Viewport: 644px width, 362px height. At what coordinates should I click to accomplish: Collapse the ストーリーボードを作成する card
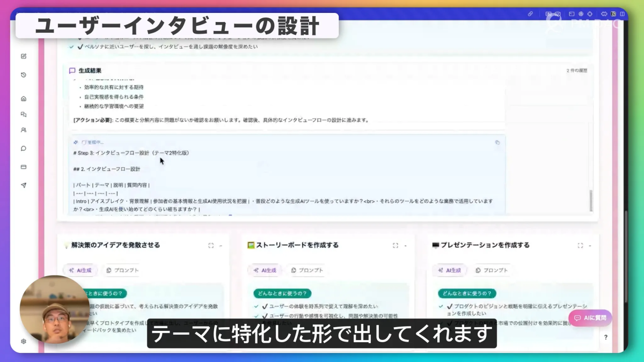tap(406, 246)
